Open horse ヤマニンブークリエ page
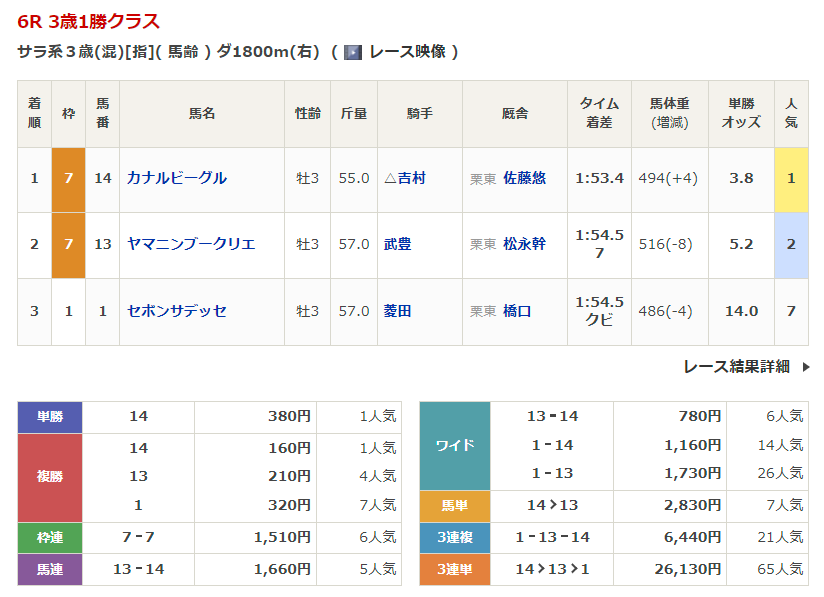This screenshot has height=597, width=824. coord(190,244)
